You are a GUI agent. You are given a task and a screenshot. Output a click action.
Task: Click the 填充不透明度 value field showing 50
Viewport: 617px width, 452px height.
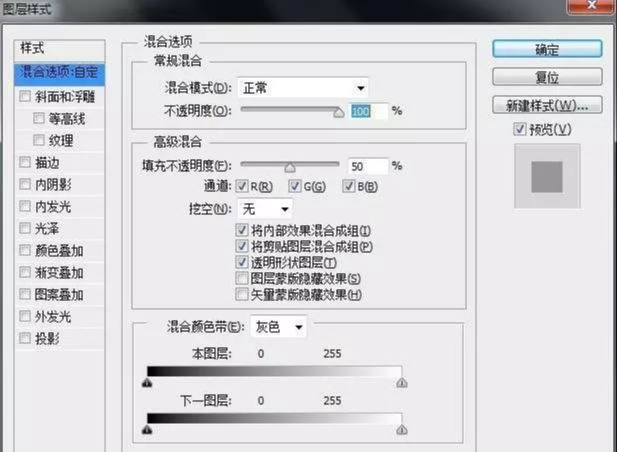click(x=368, y=166)
